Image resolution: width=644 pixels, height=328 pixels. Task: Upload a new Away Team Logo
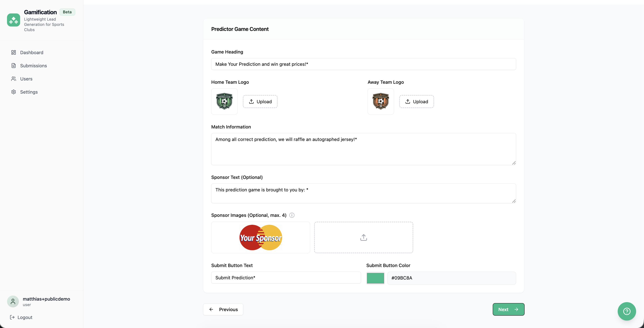pos(416,102)
